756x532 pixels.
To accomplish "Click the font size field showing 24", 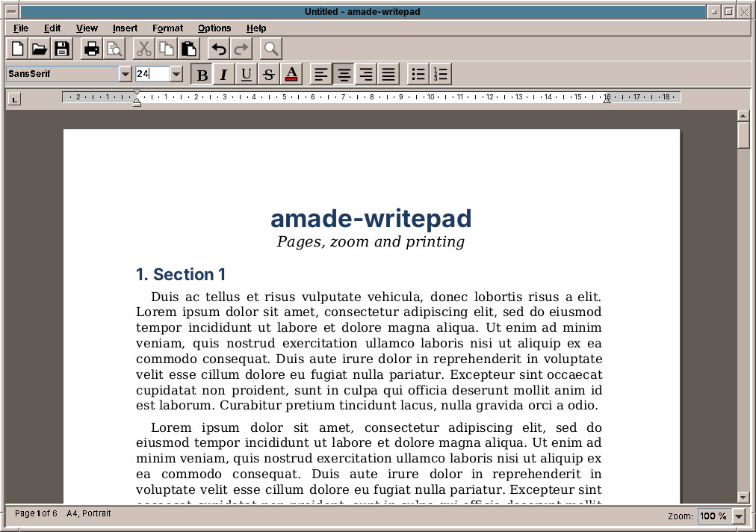I will pos(152,74).
